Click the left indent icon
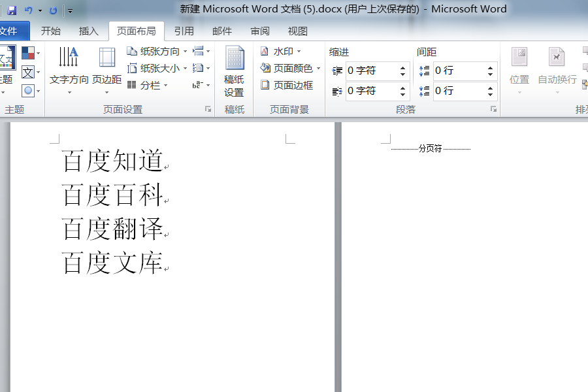Viewport: 588px width, 392px height. 337,71
